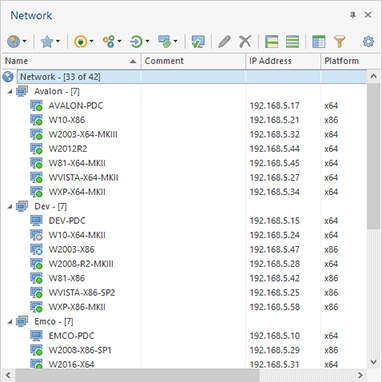Select the W2008-R2-MKIII computer name
Image resolution: width=382 pixels, height=382 pixels.
[81, 263]
